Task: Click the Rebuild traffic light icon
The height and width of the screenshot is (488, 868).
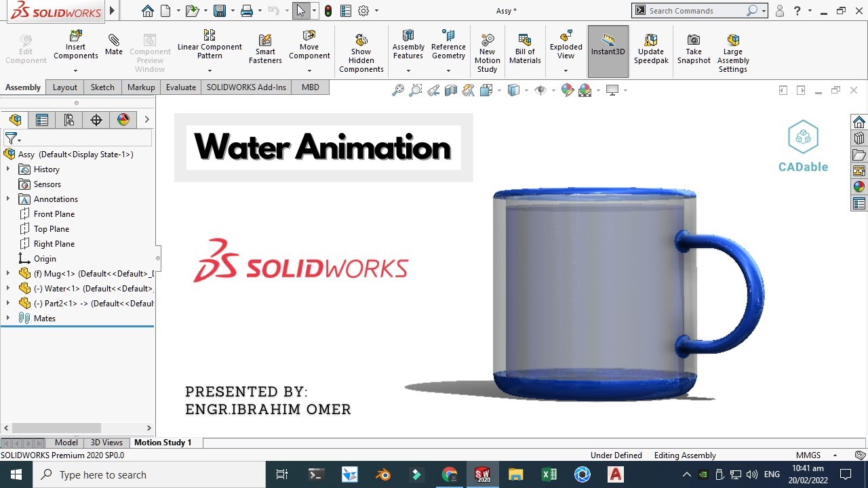Action: [328, 11]
